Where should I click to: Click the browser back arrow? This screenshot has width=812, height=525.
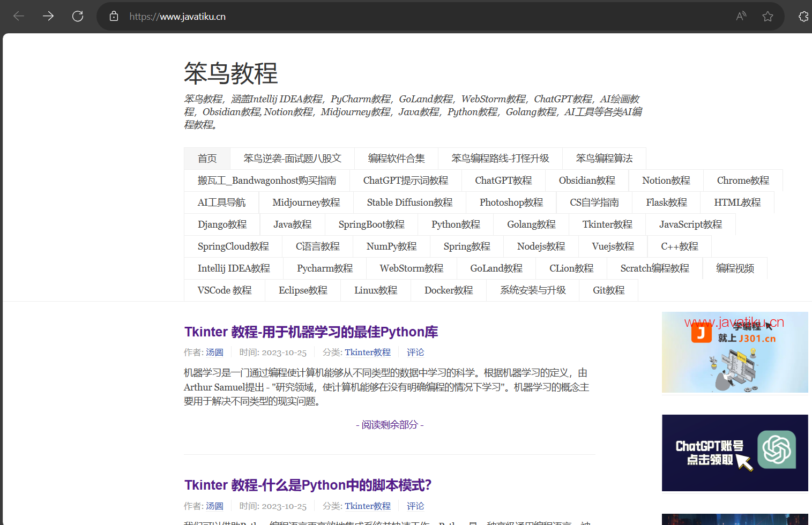click(19, 16)
